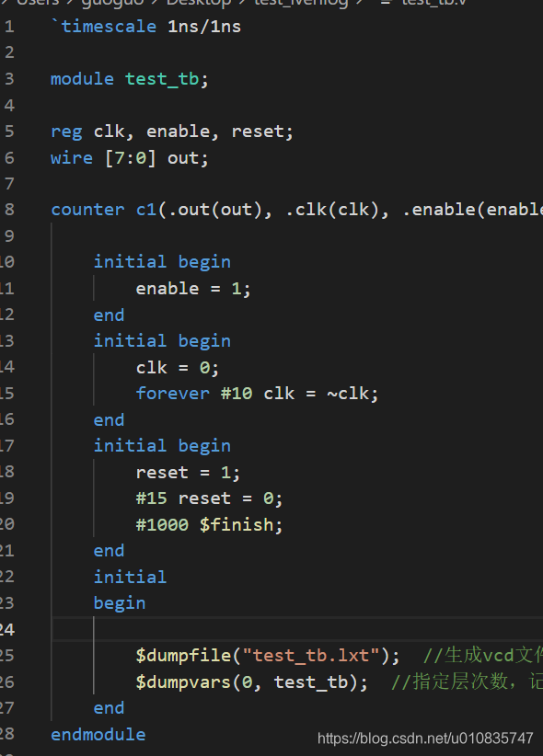Click 'reset = 1;' statement

[188, 473]
